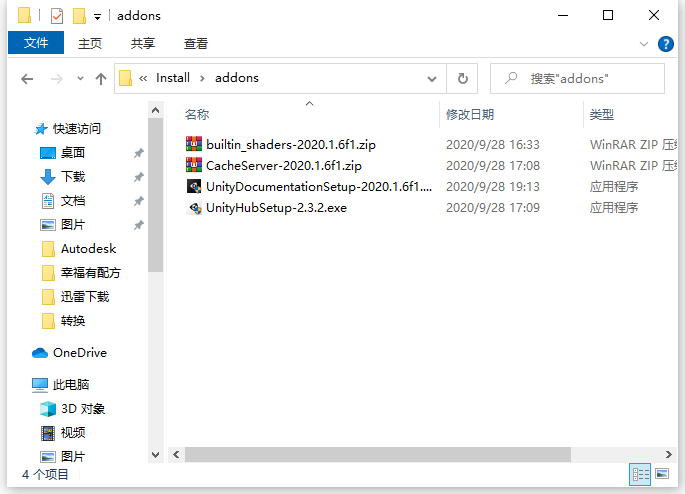Viewport: 685px width, 494px height.
Task: Open 视频 under 此电脑
Action: coord(73,432)
